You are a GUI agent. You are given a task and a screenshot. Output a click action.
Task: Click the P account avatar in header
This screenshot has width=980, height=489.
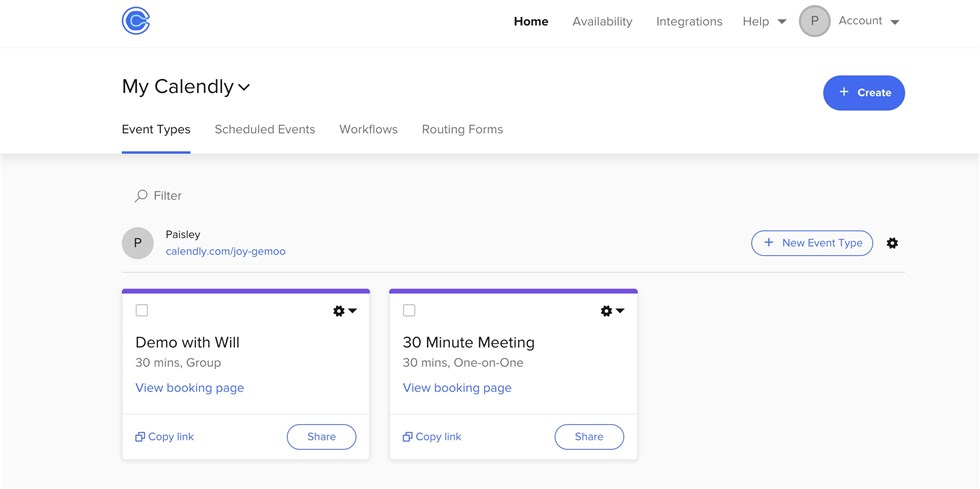click(x=814, y=21)
